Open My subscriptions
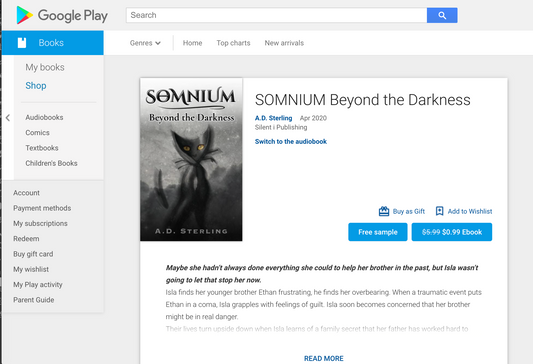533x364 pixels. tap(40, 223)
